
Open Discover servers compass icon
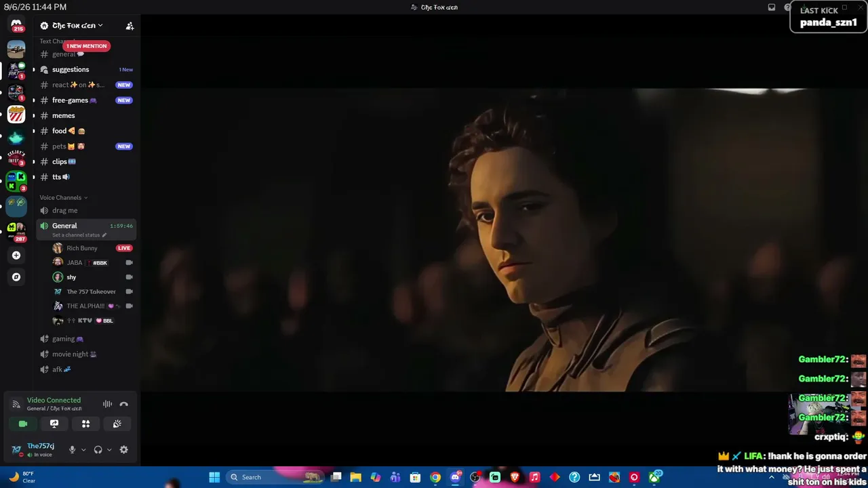click(x=16, y=277)
